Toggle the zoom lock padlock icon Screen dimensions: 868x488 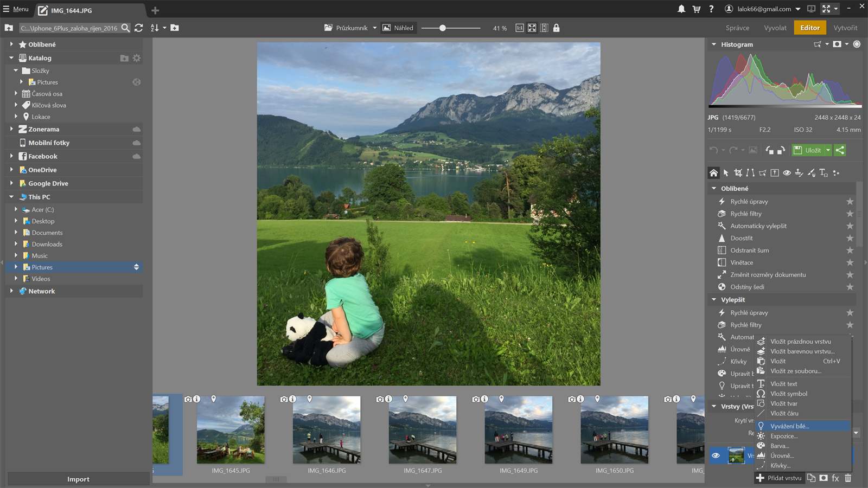point(556,28)
